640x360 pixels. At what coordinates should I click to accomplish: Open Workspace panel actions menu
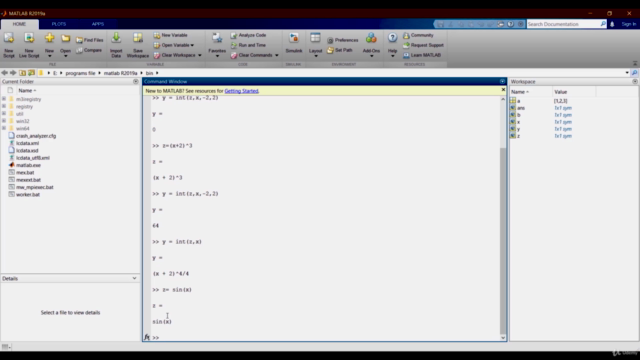pyautogui.click(x=635, y=82)
